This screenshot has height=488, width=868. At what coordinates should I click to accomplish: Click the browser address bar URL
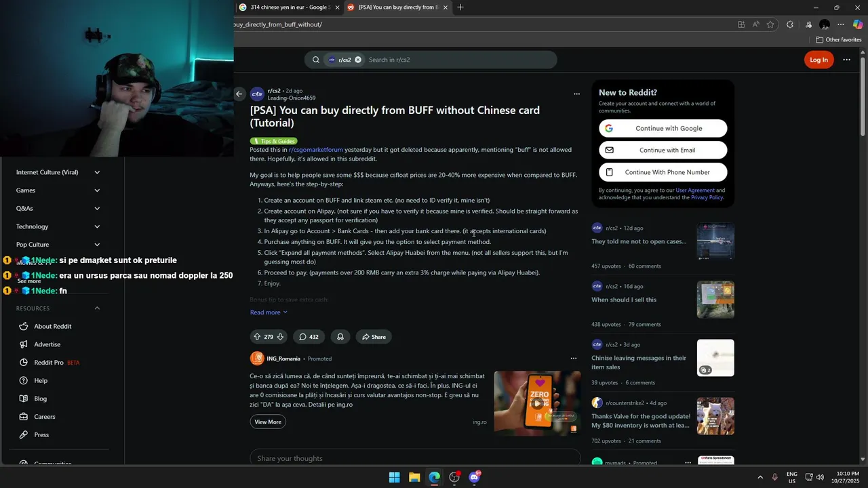point(278,24)
